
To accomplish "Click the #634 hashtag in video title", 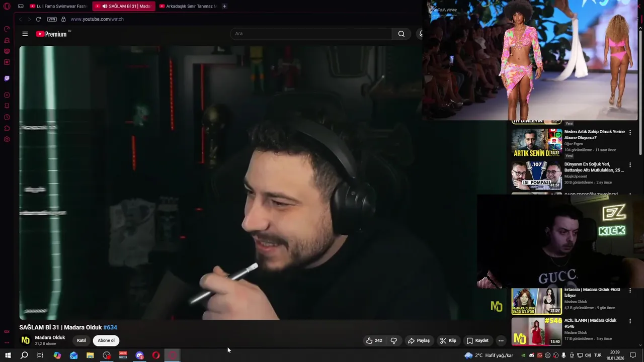I will [110, 327].
